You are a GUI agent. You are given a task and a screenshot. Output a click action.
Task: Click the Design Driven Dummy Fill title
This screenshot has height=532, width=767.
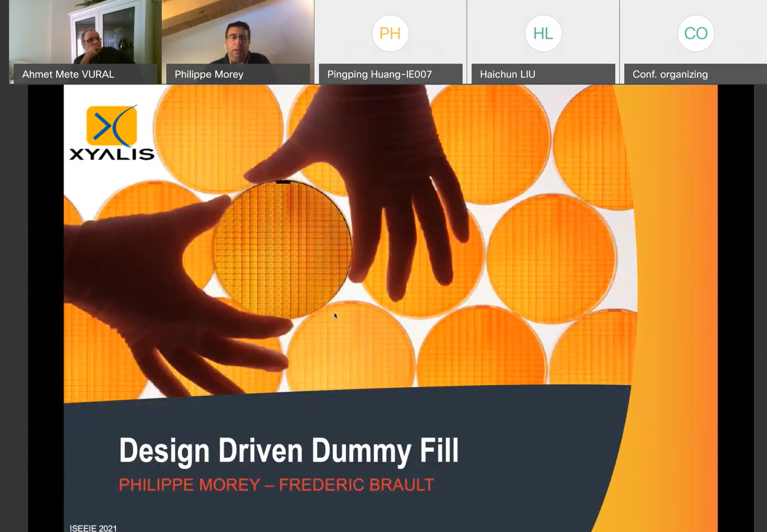pos(289,451)
